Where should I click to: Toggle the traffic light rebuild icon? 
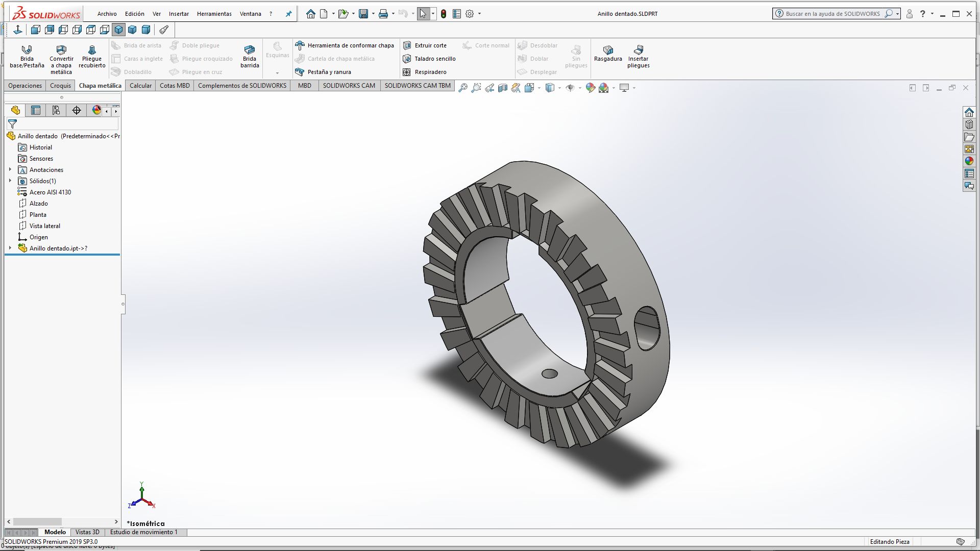point(444,14)
